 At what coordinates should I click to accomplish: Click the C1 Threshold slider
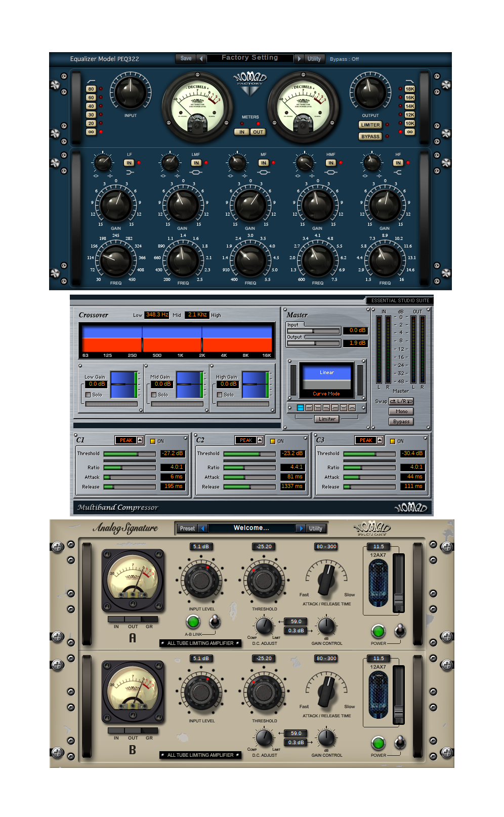click(130, 454)
